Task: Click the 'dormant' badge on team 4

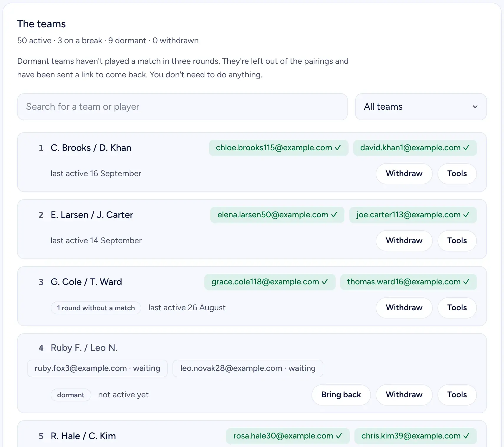Action: pos(71,395)
